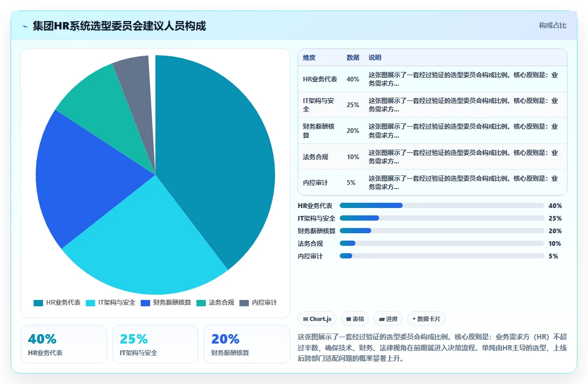Click HR业务代表 label in chart legend
Viewport: 588px width, 384px height.
click(64, 303)
